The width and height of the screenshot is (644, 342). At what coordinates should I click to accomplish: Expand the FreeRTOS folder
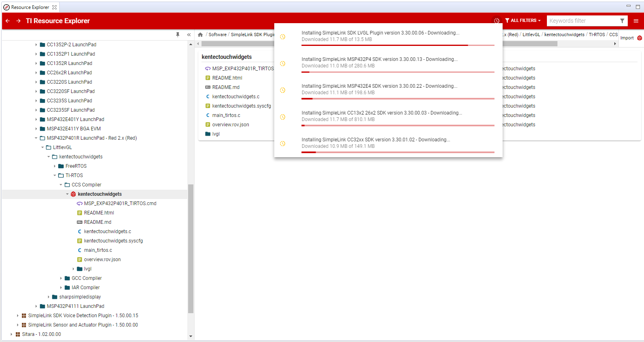coord(55,166)
